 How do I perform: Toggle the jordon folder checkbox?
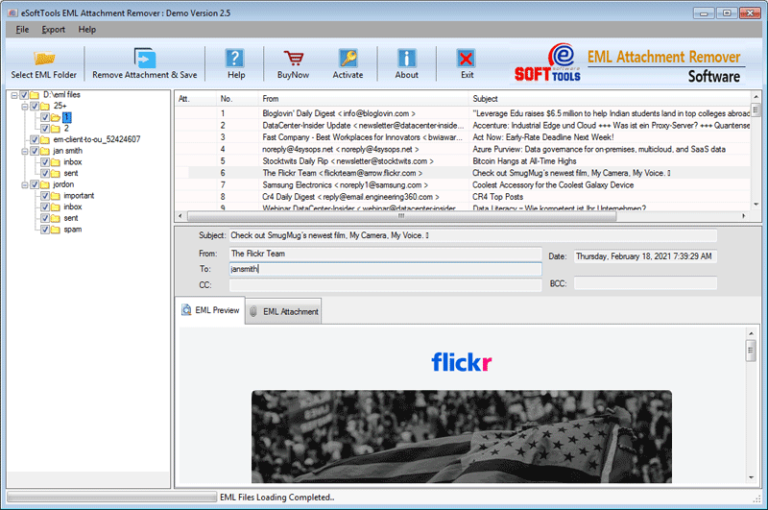34,185
